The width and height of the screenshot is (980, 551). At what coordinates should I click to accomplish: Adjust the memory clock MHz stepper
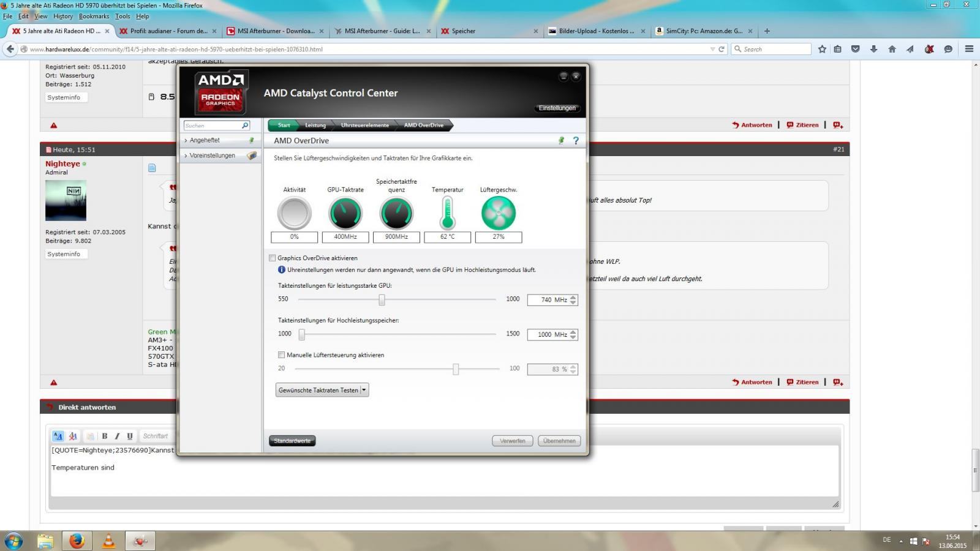point(573,335)
